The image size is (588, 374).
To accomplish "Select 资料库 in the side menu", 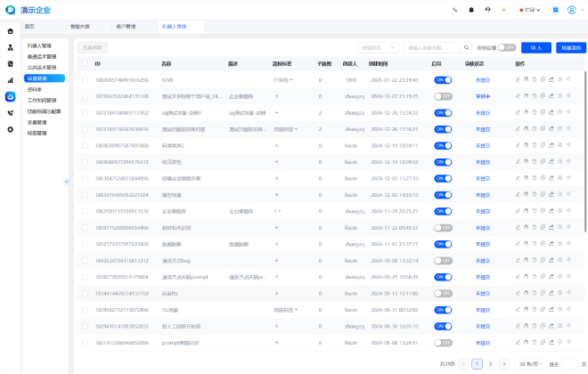I will (x=35, y=89).
